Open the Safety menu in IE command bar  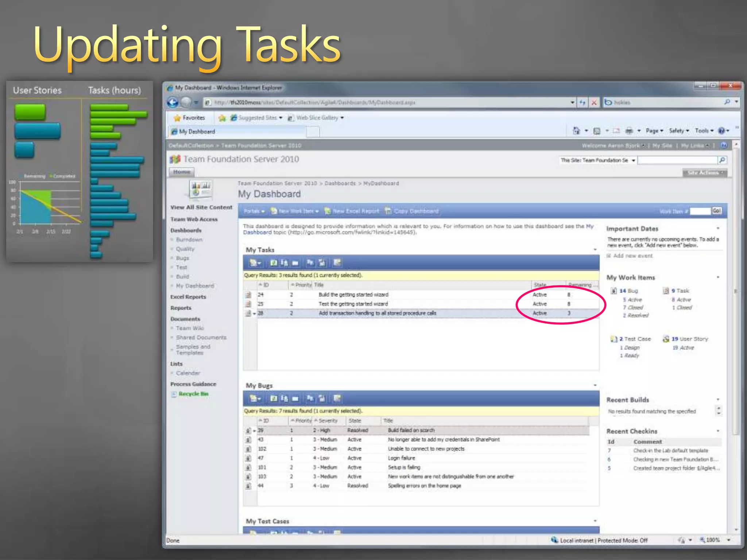tap(679, 131)
